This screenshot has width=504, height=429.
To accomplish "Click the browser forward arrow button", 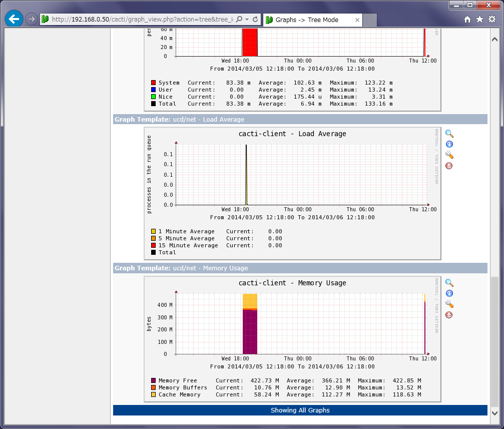I will [31, 20].
